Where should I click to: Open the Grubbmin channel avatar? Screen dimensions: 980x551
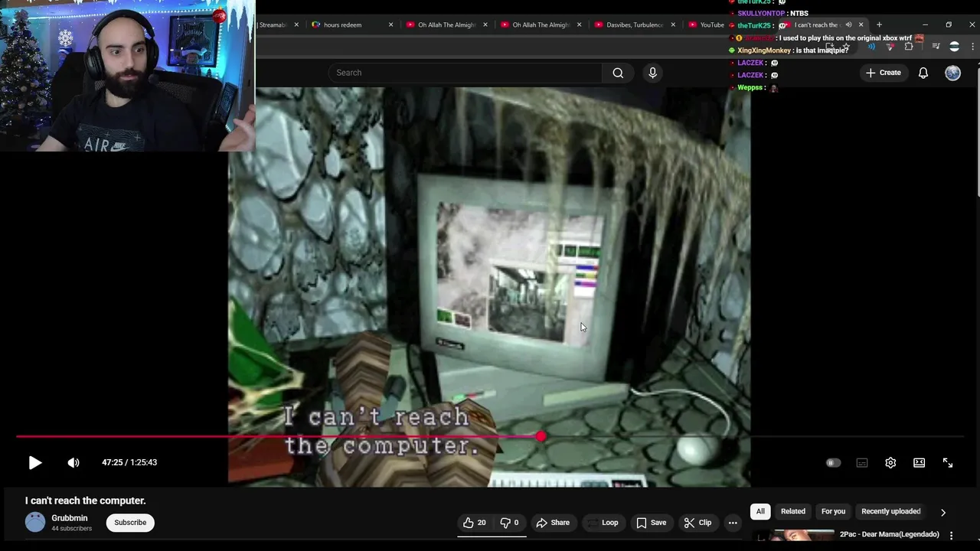pyautogui.click(x=35, y=523)
